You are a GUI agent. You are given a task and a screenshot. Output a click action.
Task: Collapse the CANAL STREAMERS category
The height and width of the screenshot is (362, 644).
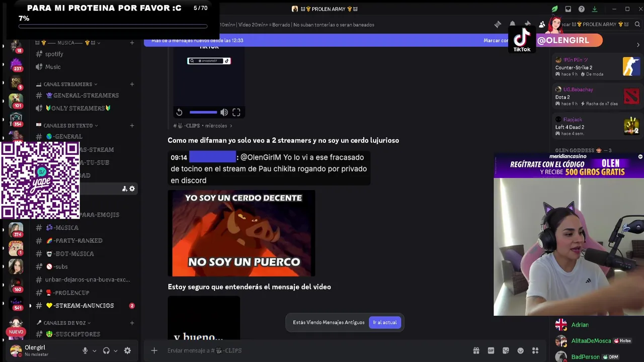pos(67,84)
